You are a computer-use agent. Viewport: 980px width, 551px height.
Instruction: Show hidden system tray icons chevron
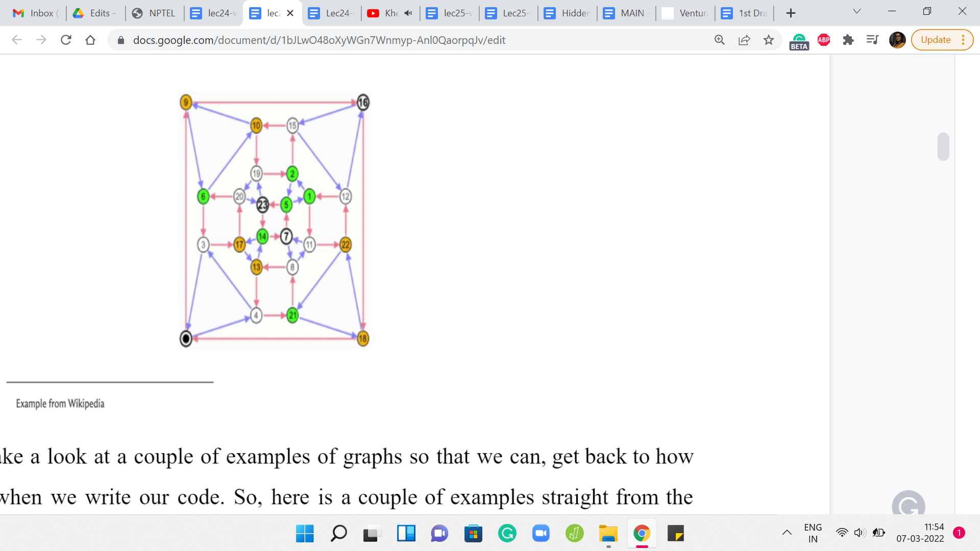(x=787, y=533)
